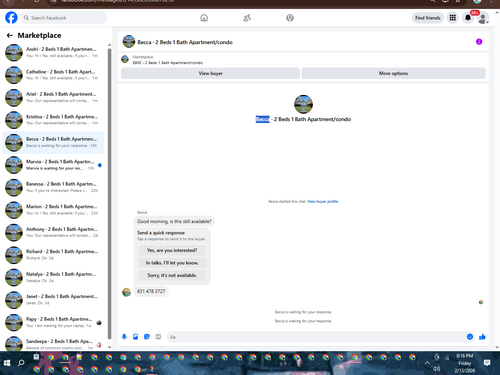Viewport: 500px width, 375px height.
Task: Click the Find friends button
Action: [x=428, y=18]
